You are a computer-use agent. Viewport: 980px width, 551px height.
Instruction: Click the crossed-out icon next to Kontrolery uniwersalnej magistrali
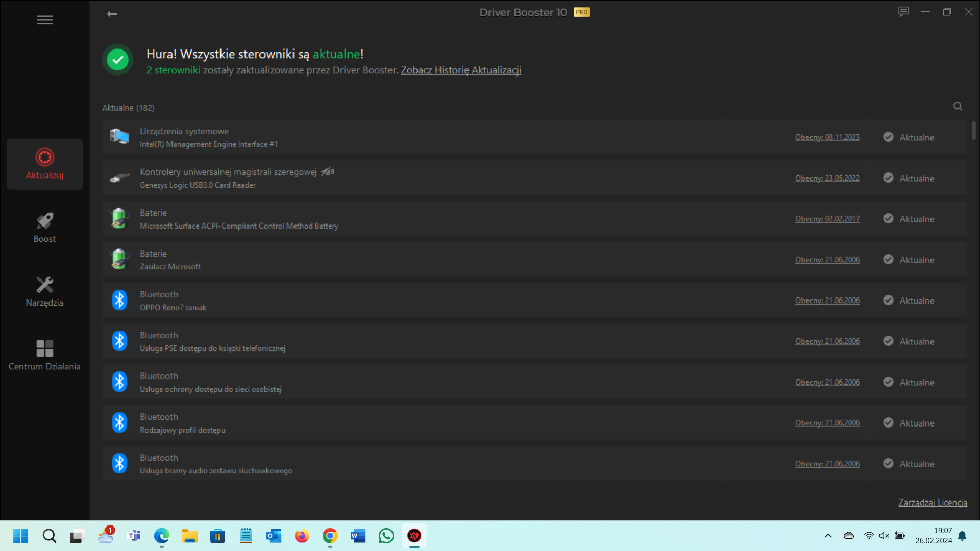[x=327, y=171]
